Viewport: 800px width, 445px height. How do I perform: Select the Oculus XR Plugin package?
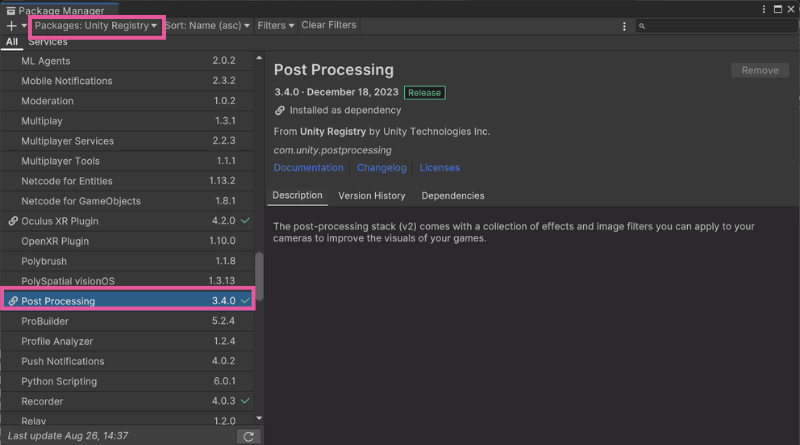pyautogui.click(x=128, y=221)
